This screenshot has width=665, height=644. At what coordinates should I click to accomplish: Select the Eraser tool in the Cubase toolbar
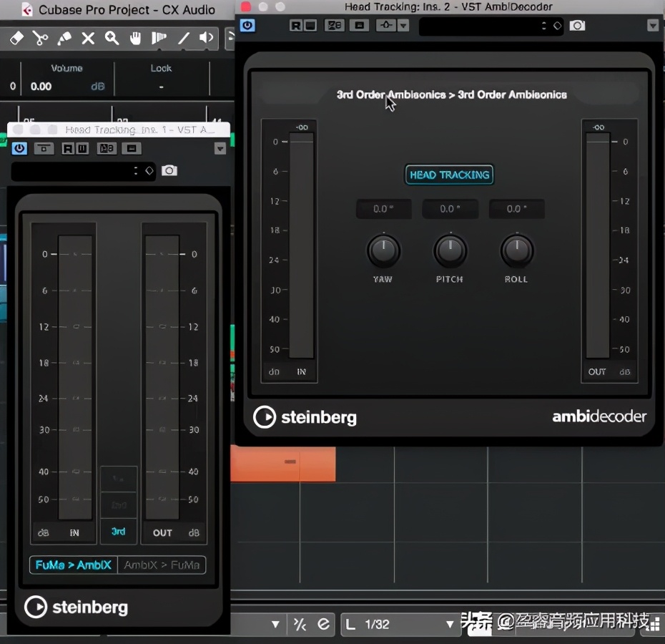[16, 39]
